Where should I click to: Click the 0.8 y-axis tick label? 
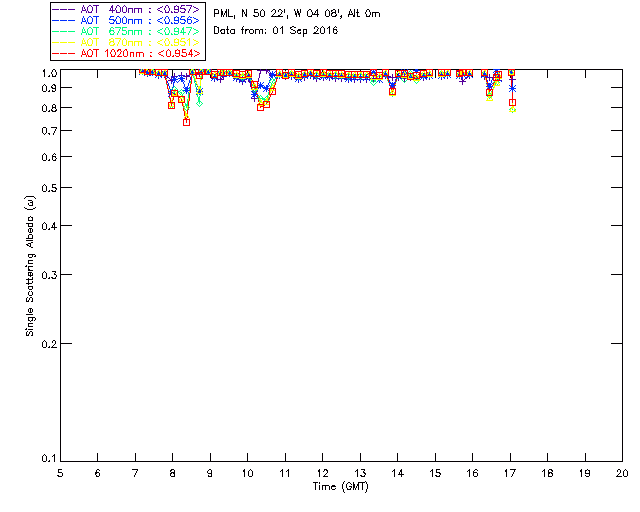click(49, 108)
